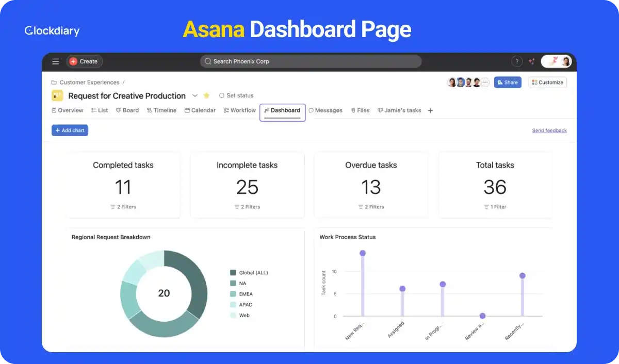Image resolution: width=619 pixels, height=364 pixels.
Task: Click the Review column zero data point
Action: (482, 316)
